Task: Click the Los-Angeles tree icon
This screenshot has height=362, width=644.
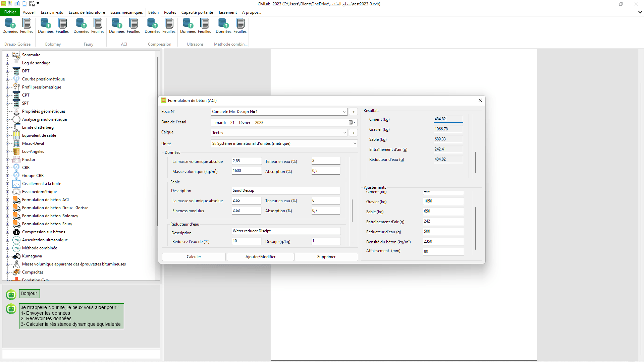Action: point(16,152)
